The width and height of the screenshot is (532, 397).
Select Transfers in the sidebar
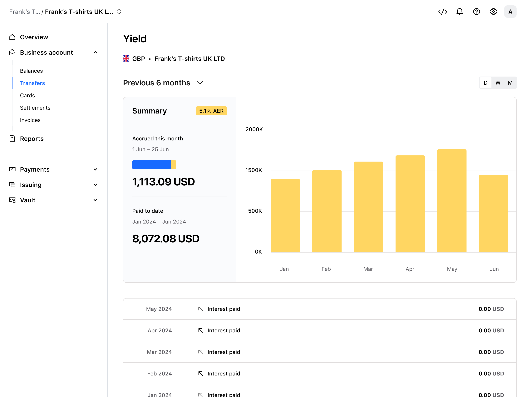click(32, 83)
